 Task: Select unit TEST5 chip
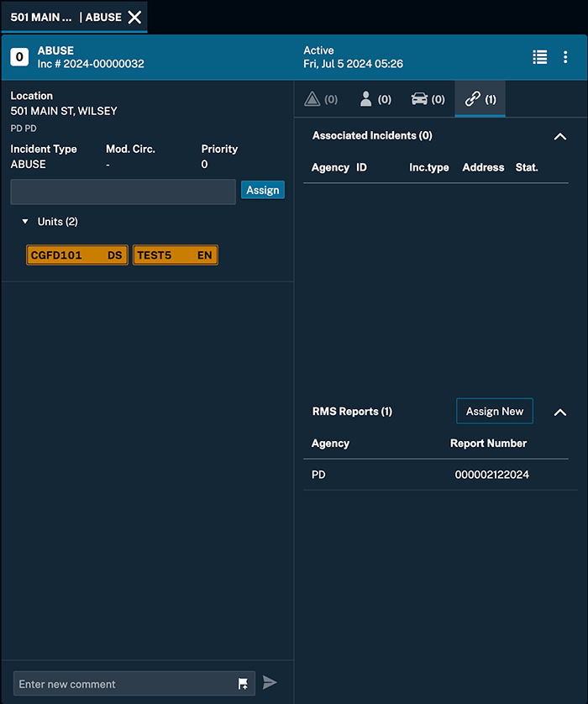tap(175, 255)
